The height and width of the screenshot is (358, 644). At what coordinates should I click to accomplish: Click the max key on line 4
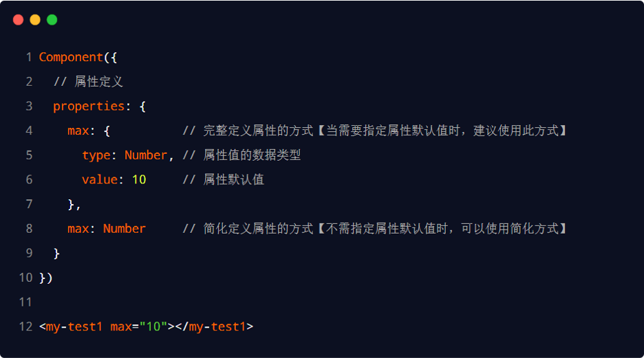point(78,131)
